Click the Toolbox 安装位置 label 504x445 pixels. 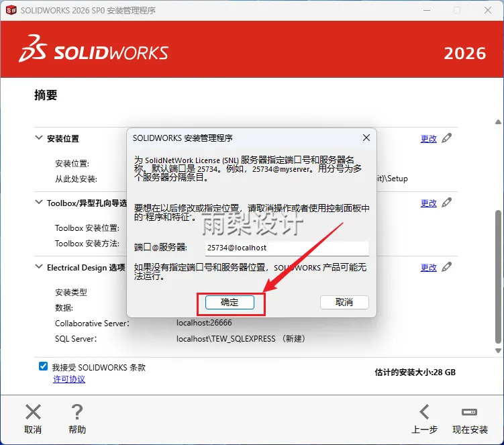coord(87,228)
